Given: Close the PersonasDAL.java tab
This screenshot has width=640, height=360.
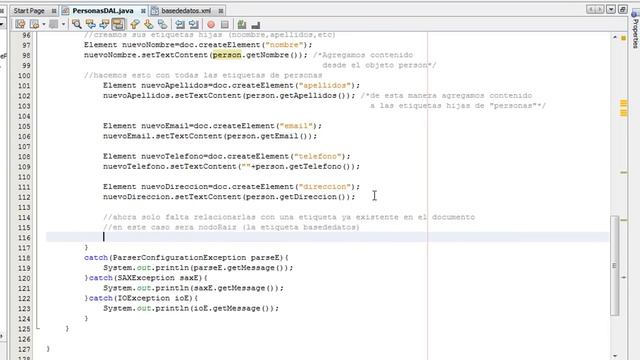Looking at the screenshot, I should click(143, 11).
